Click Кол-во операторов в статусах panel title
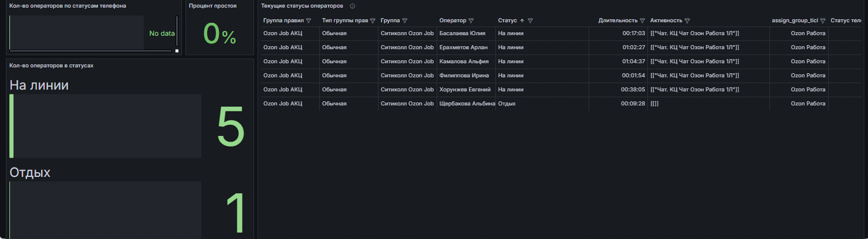This screenshot has height=239, width=868. (52, 65)
